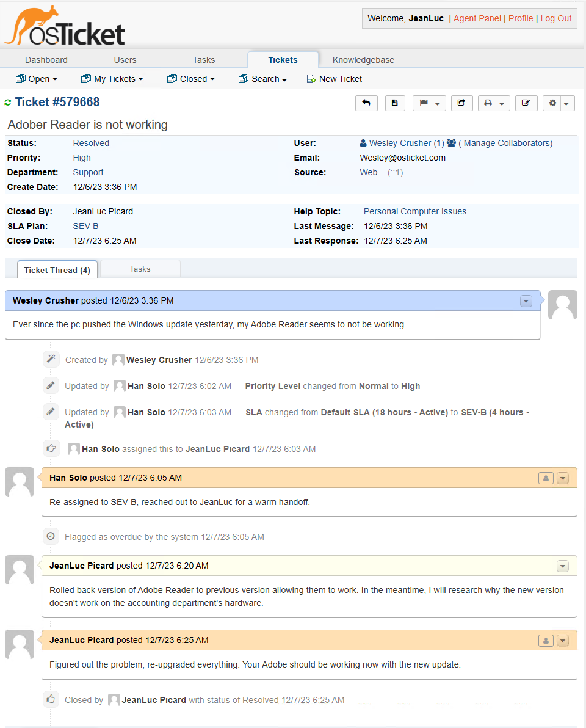Screen dimensions: 586x728
Task: Expand options on Wesley Crusher's 3:36 PM post
Action: pyautogui.click(x=526, y=301)
